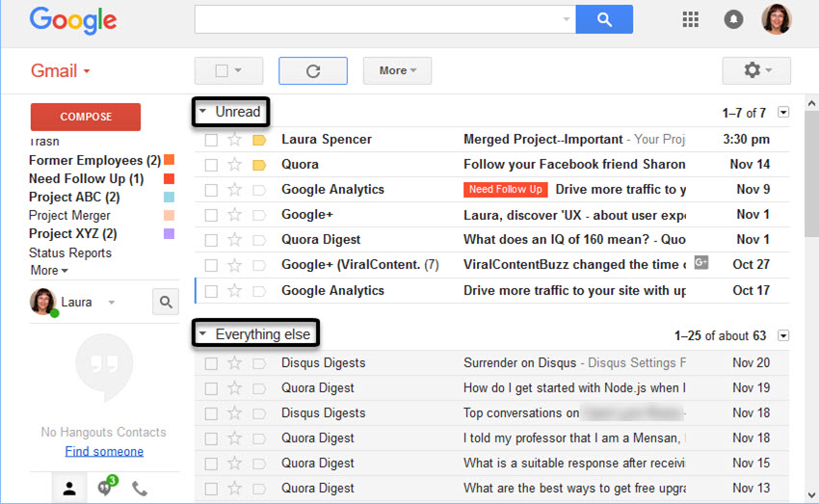The image size is (819, 504).
Task: Star the Quora Follow your Facebook friend email
Action: coord(234,165)
